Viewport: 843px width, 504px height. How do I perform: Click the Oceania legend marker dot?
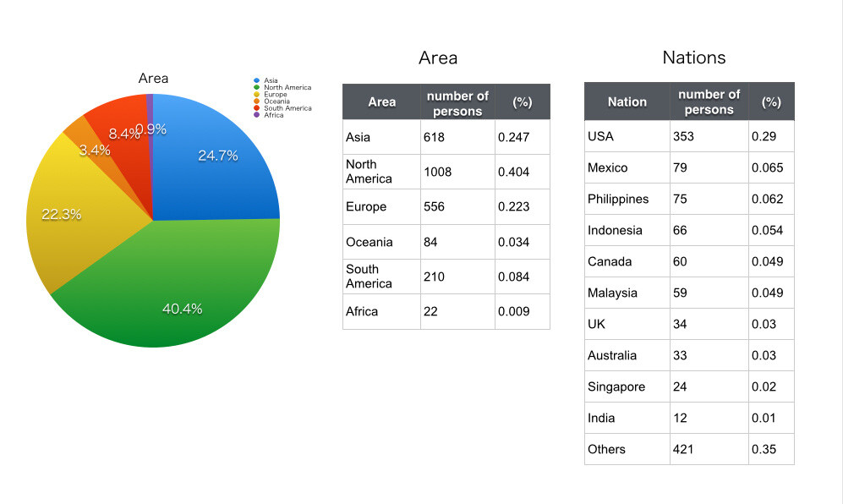coord(256,101)
